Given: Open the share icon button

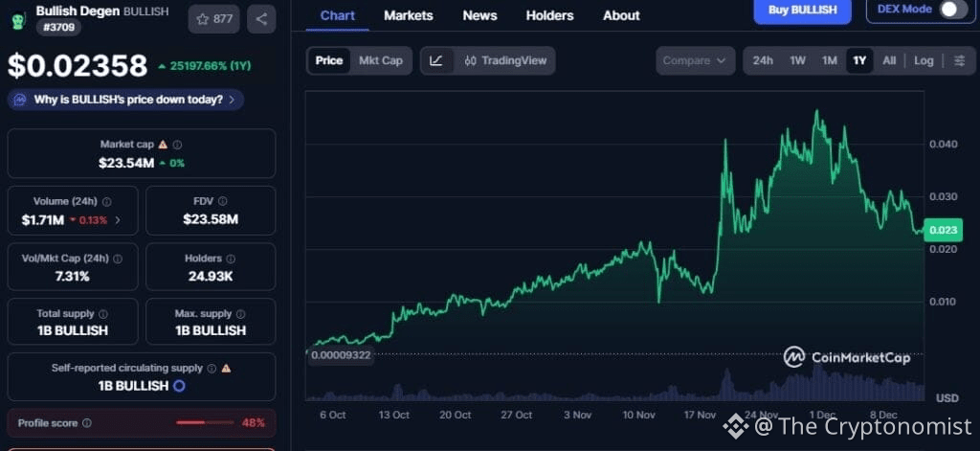Looking at the screenshot, I should pyautogui.click(x=261, y=19).
